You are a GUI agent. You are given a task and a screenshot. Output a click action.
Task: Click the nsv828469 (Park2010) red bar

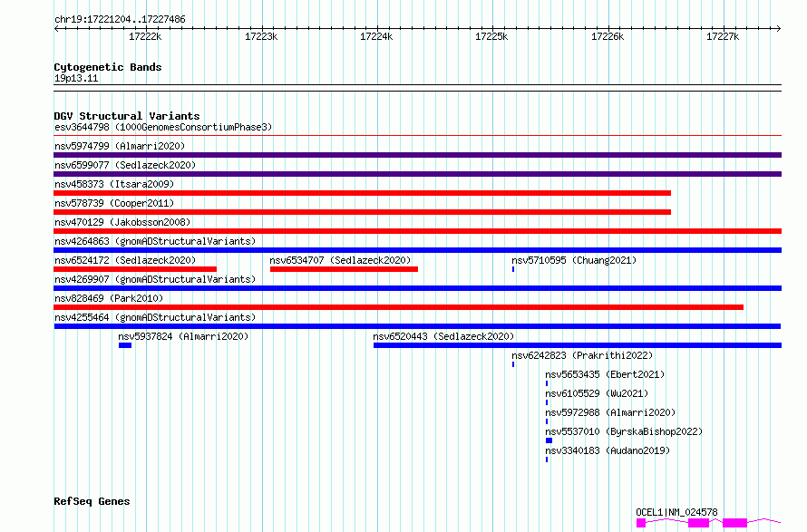click(398, 307)
